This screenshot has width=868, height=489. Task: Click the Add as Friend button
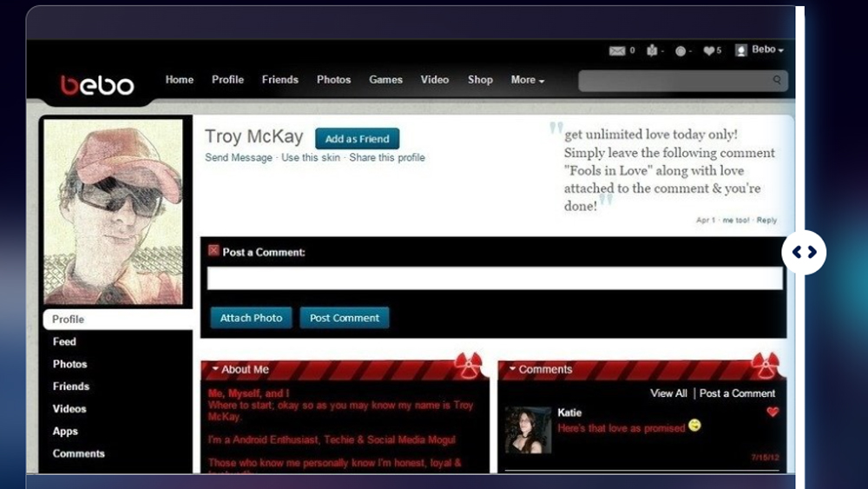357,138
